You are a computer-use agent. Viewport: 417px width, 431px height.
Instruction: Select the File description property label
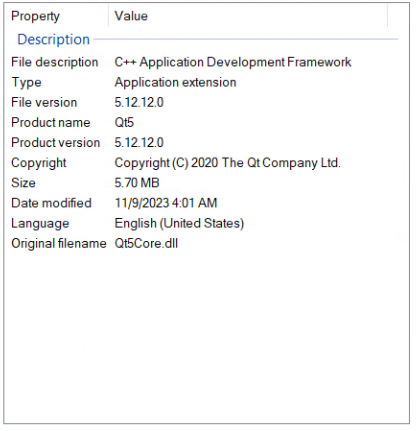[55, 62]
